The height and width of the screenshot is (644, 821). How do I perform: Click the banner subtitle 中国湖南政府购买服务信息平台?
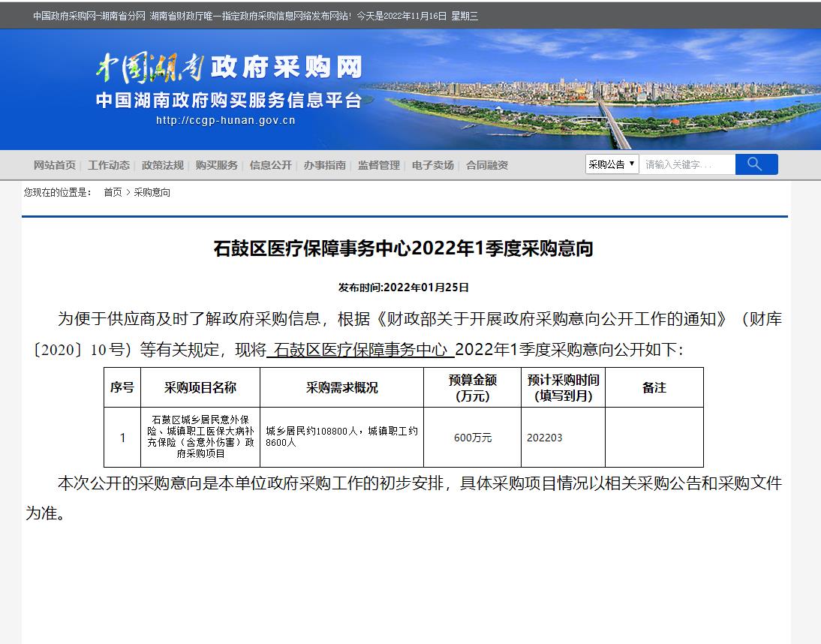click(x=229, y=100)
